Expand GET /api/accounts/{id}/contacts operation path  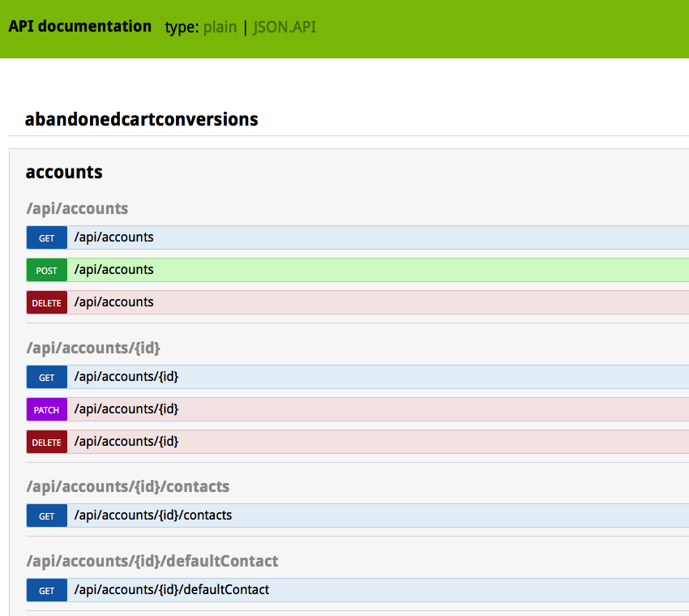pyautogui.click(x=153, y=515)
